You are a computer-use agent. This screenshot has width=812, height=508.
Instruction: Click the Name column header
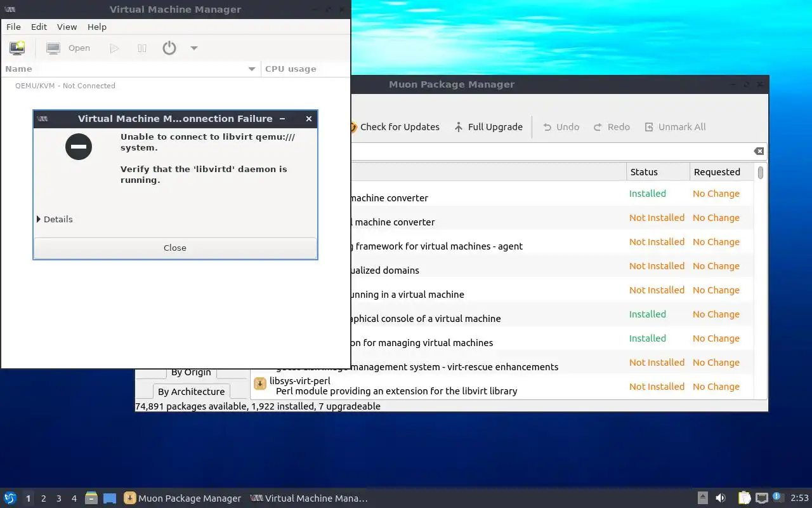pyautogui.click(x=131, y=69)
